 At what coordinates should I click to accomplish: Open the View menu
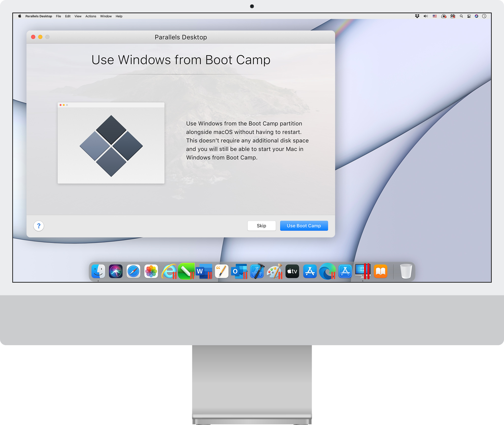point(78,16)
